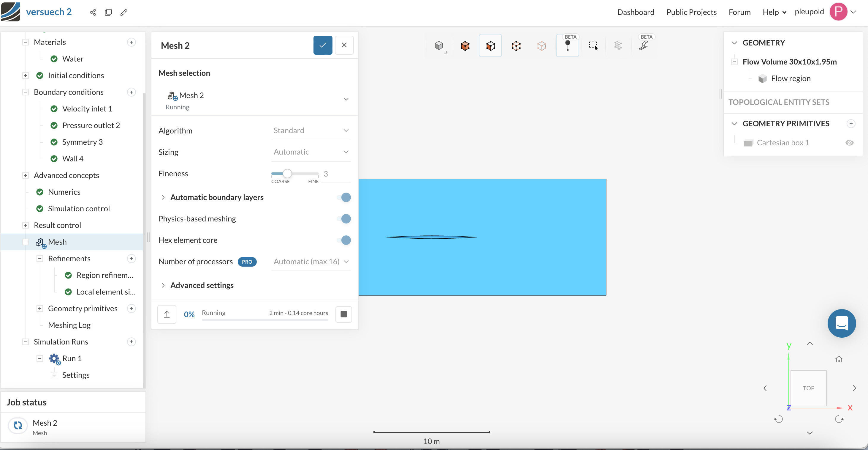Open Public Projects page
868x450 pixels.
691,12
